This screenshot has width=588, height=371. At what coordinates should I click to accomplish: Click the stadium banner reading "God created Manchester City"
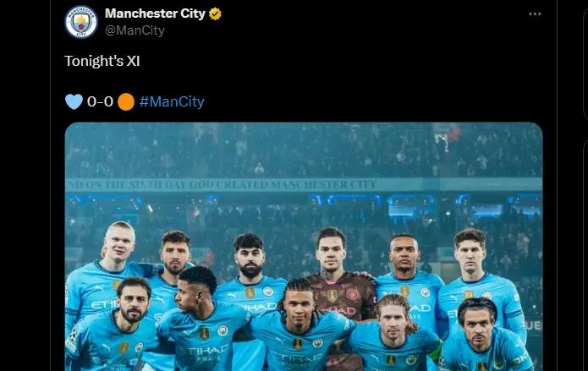point(222,185)
